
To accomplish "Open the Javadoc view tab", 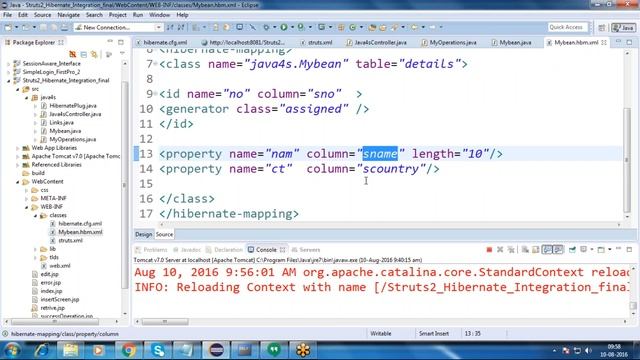I will point(187,250).
